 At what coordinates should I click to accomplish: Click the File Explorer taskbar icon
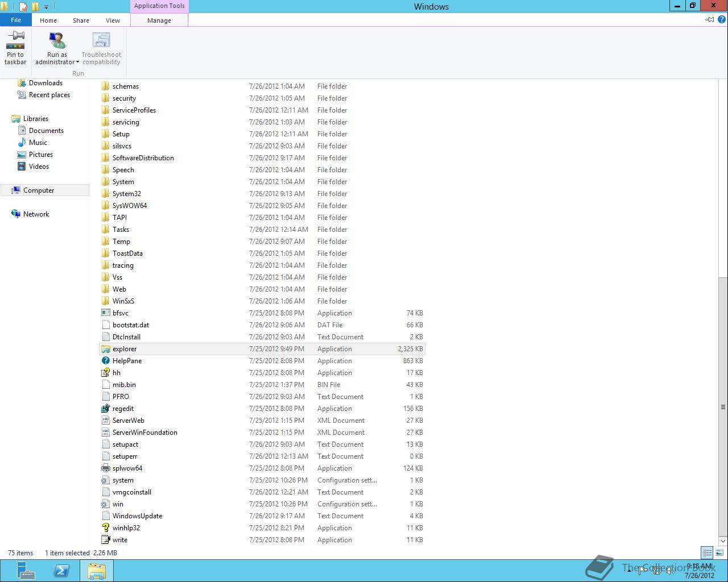[97, 571]
